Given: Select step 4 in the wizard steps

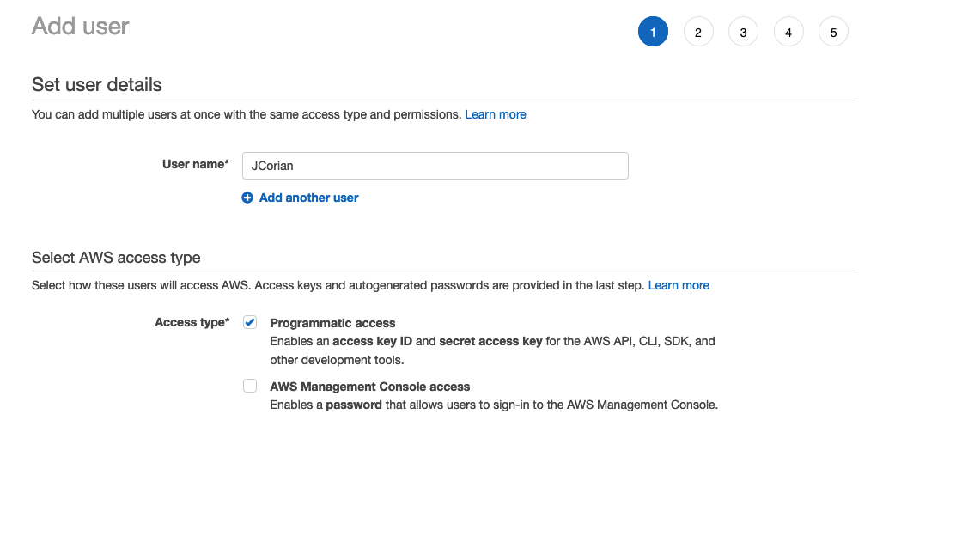Looking at the screenshot, I should (788, 31).
